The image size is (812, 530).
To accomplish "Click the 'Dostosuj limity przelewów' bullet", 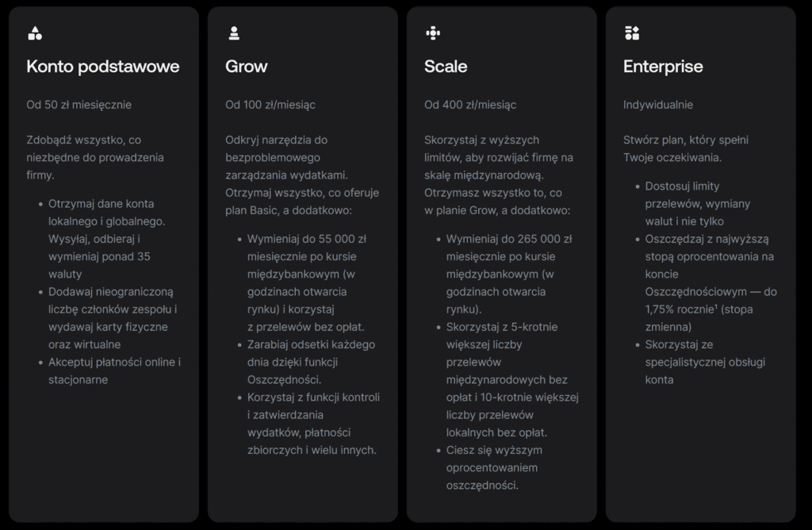I will [698, 204].
